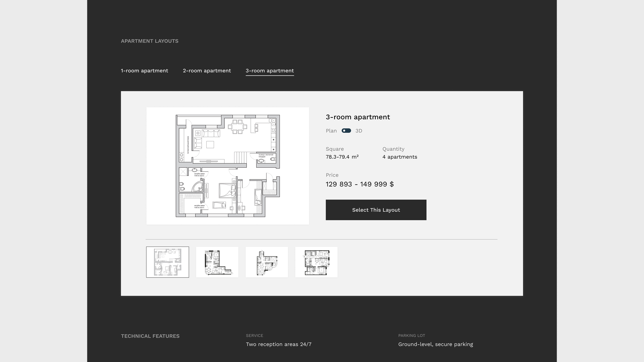Click the large floor plan preview image
644x362 pixels.
[x=227, y=166]
